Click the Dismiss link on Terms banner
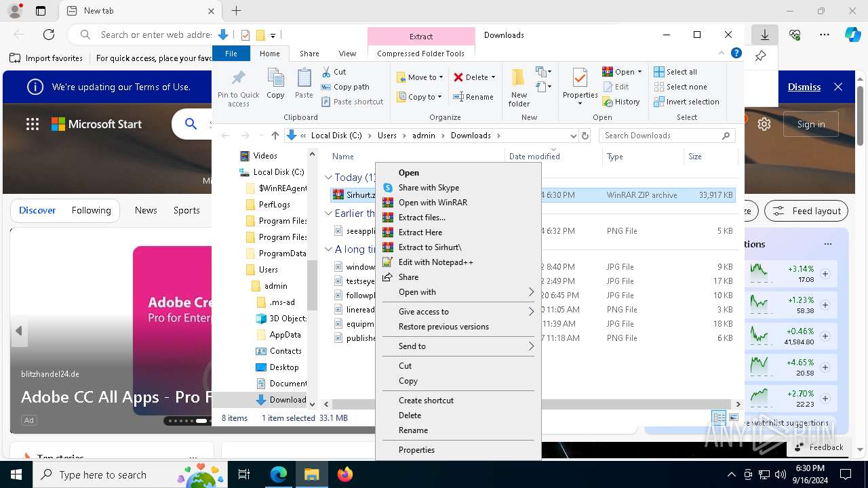This screenshot has width=868, height=488. point(804,87)
